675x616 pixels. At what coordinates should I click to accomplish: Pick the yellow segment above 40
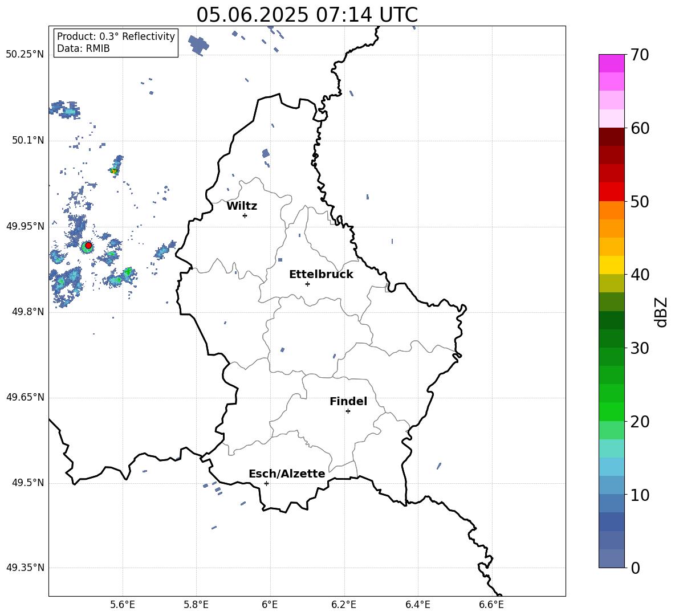coord(612,265)
